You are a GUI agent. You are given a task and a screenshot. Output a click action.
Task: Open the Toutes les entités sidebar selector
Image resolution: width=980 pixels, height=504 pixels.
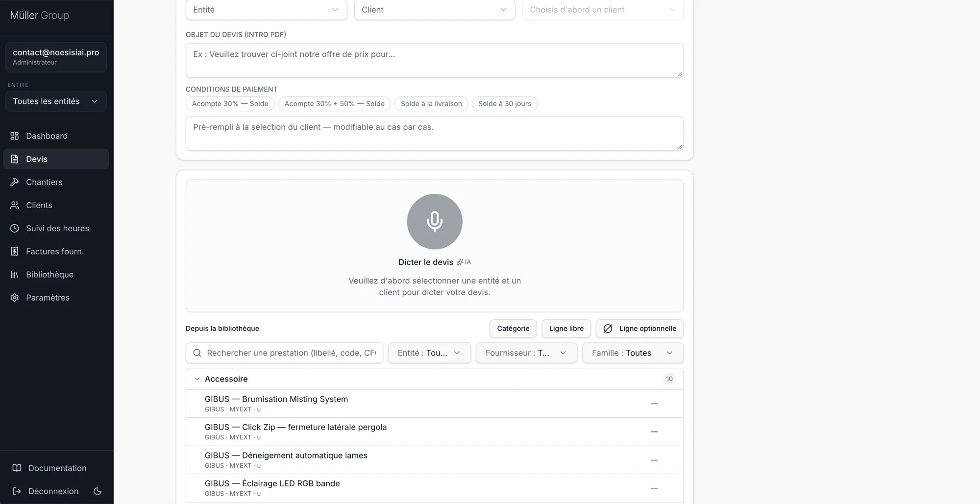(56, 101)
